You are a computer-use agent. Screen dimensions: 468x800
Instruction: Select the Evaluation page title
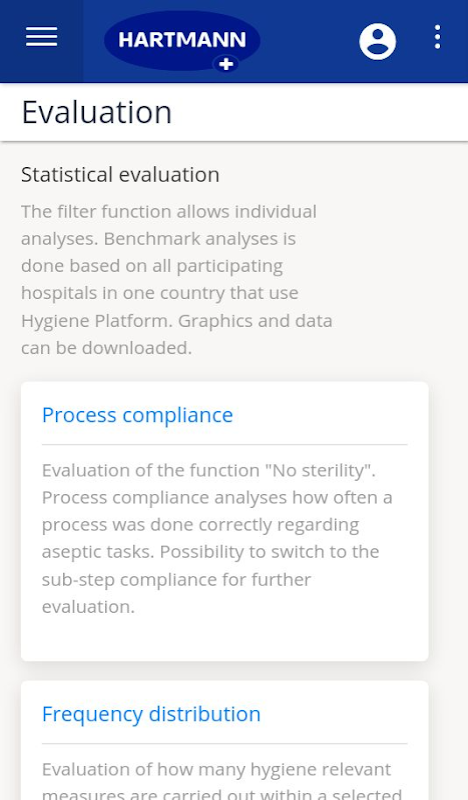coord(96,112)
